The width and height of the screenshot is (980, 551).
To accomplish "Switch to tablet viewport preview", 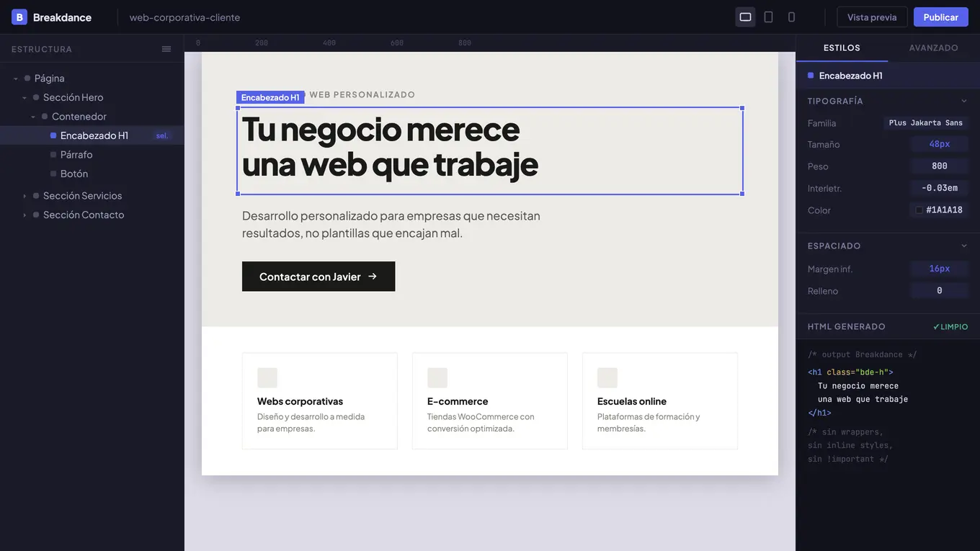I will point(767,17).
